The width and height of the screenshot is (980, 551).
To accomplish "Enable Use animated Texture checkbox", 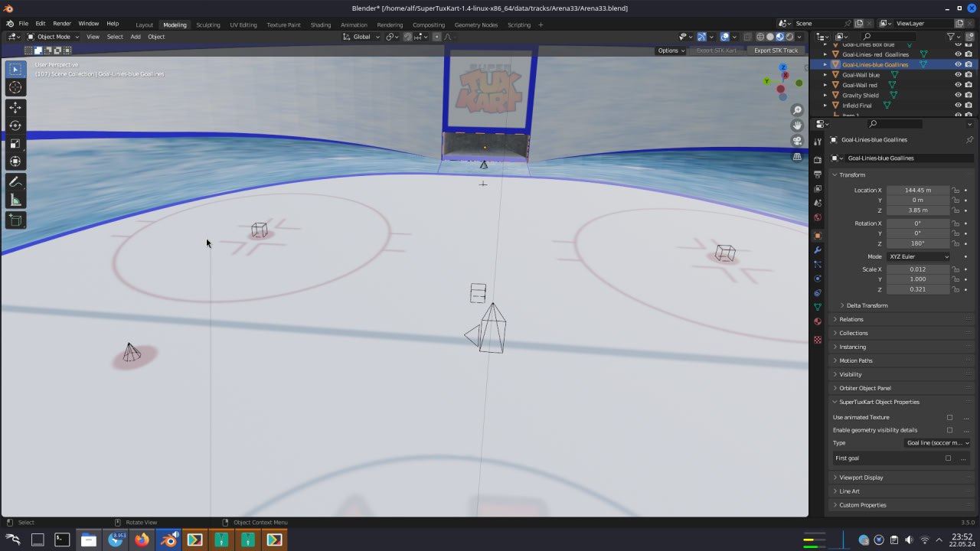I will coord(949,418).
